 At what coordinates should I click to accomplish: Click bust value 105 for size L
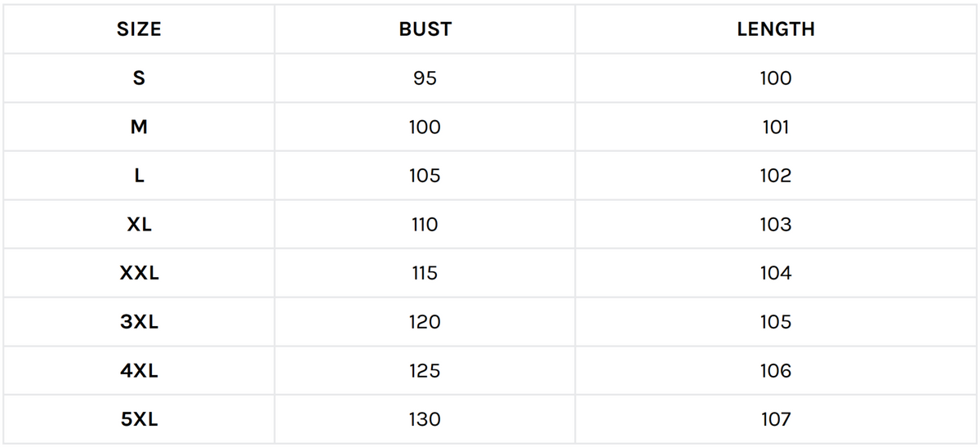(x=425, y=176)
